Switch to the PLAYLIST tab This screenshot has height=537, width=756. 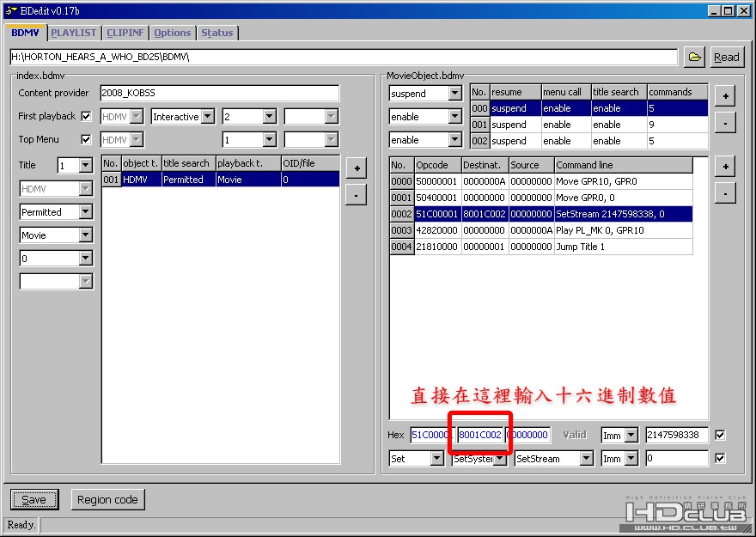[74, 33]
